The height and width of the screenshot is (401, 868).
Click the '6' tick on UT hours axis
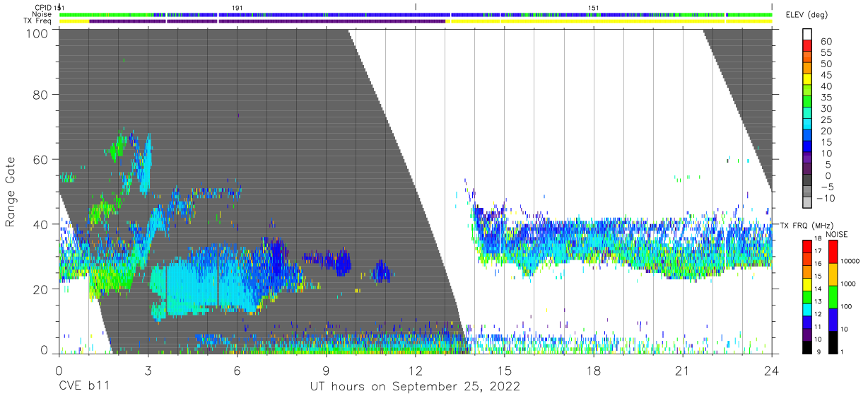(x=237, y=369)
